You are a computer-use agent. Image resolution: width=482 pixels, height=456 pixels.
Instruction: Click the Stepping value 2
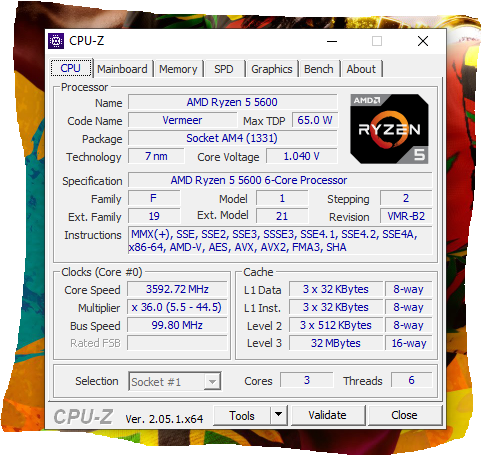click(x=406, y=198)
